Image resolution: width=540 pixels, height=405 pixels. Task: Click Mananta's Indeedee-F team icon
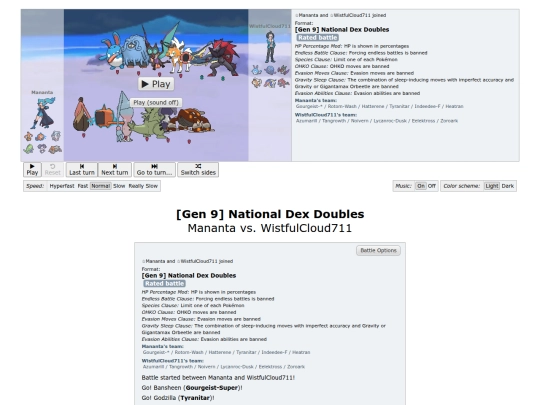42,148
